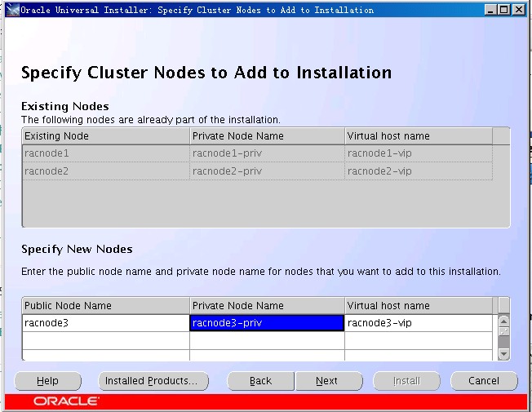The image size is (532, 412).
Task: Click empty second-row private node name cell
Action: (267, 340)
